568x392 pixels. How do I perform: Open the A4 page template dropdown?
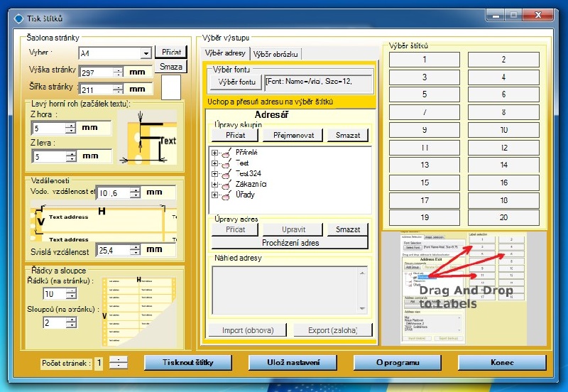[x=146, y=53]
